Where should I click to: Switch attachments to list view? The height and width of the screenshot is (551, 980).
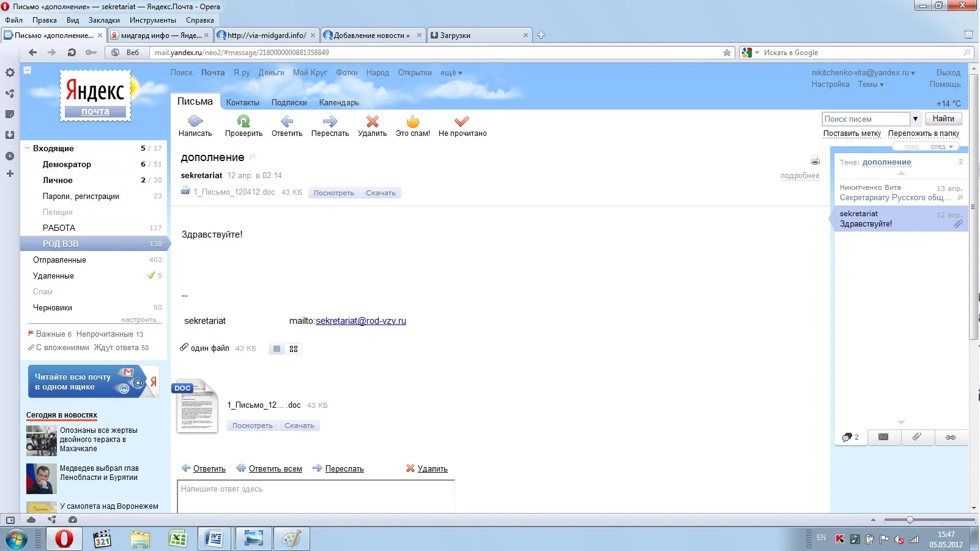[x=277, y=348]
